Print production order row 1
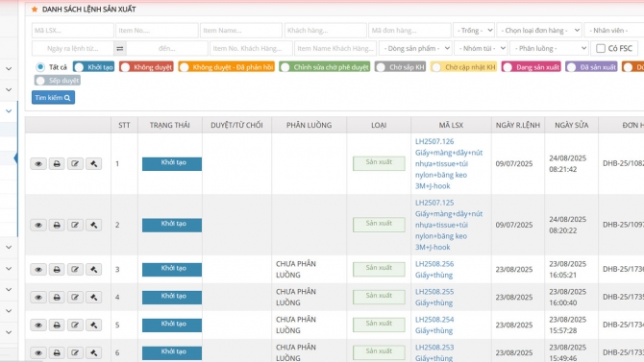Screen dimensions: 644x362 (x=57, y=164)
